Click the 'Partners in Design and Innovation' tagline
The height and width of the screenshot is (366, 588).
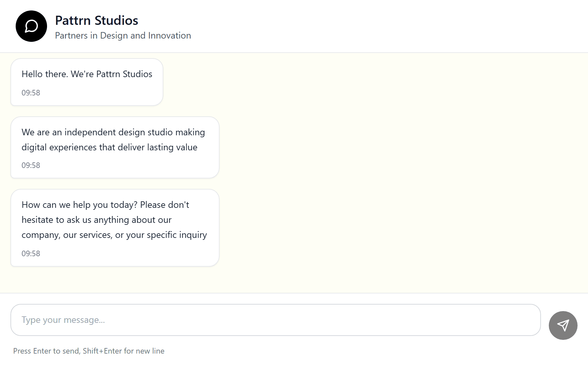(123, 35)
